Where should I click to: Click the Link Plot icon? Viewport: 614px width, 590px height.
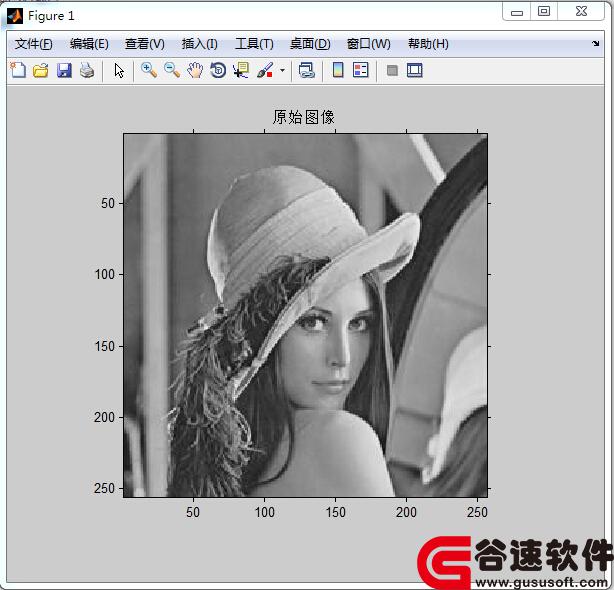tap(307, 70)
